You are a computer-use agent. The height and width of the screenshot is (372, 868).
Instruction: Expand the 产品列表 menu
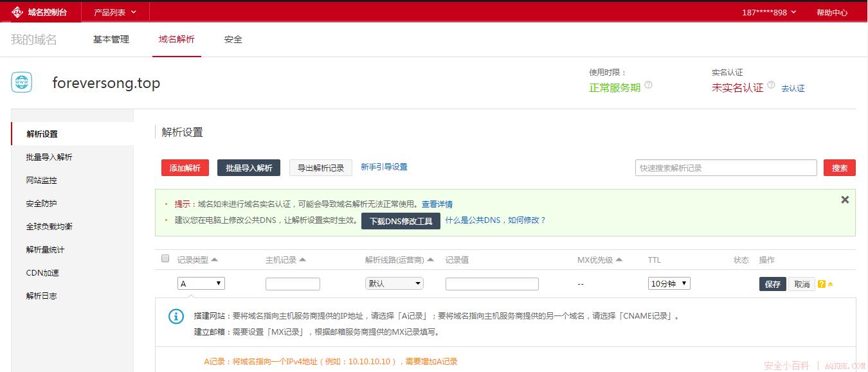[x=115, y=12]
